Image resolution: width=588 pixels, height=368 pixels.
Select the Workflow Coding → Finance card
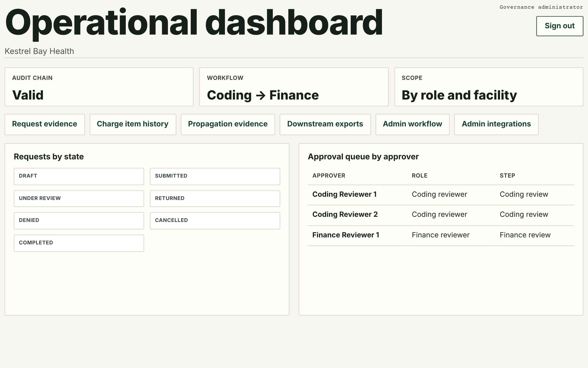[294, 87]
